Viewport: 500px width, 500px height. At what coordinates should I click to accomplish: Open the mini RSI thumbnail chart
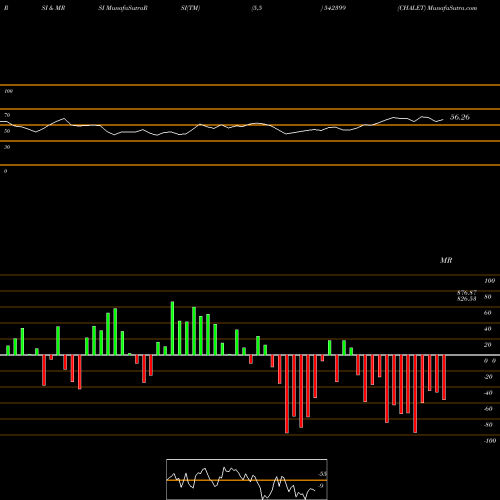point(247,479)
